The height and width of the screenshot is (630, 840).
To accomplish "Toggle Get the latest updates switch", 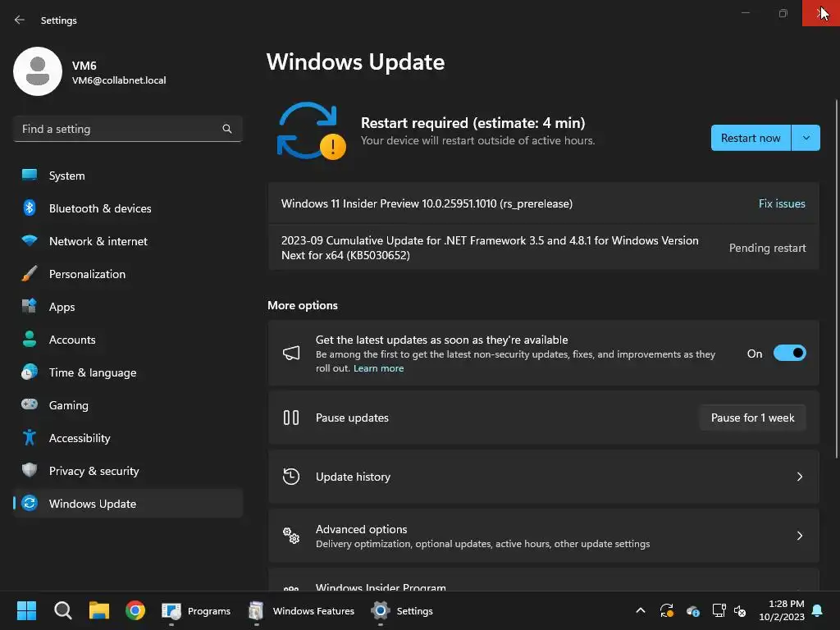I will (x=789, y=354).
